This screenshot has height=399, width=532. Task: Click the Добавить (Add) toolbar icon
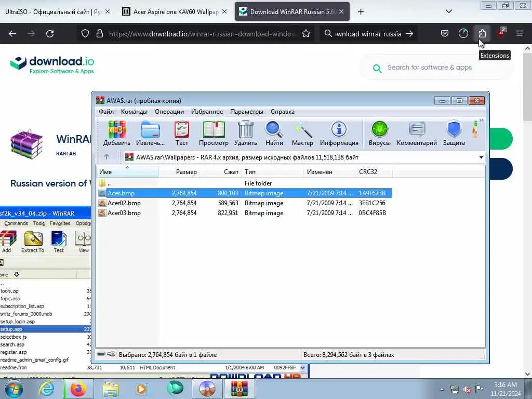pyautogui.click(x=117, y=134)
